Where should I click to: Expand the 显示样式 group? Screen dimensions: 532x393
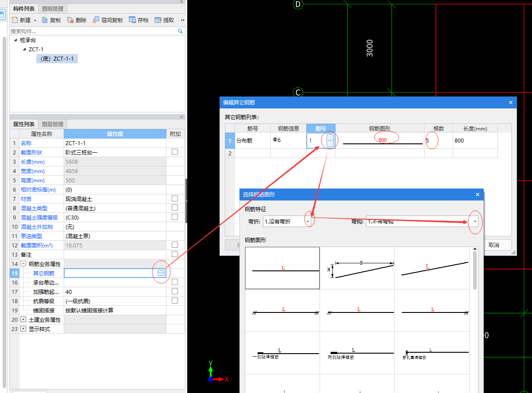23,329
